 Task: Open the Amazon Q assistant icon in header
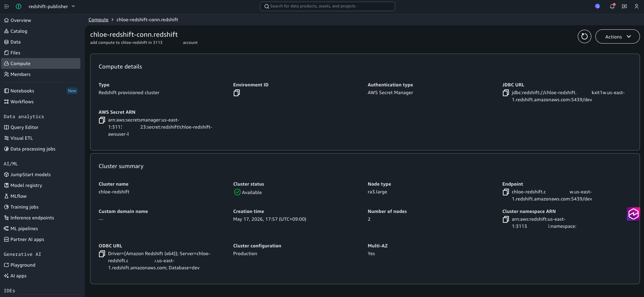pos(597,6)
